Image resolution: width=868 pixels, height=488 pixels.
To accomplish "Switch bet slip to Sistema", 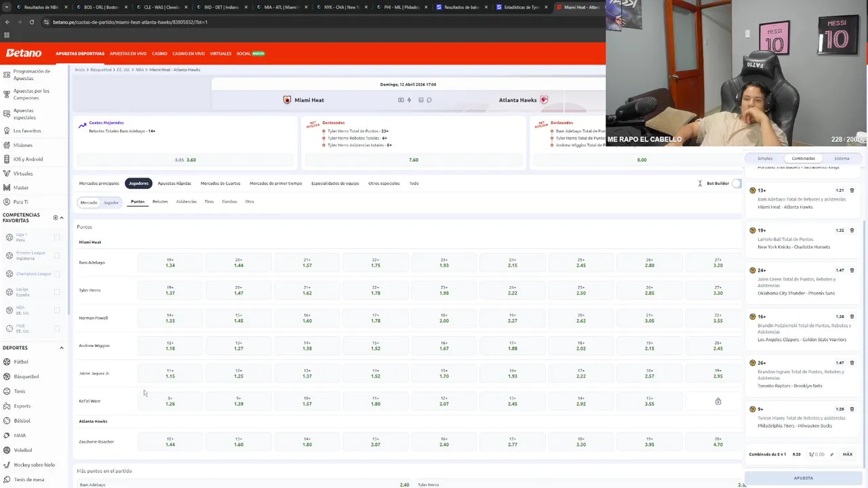I will point(842,158).
